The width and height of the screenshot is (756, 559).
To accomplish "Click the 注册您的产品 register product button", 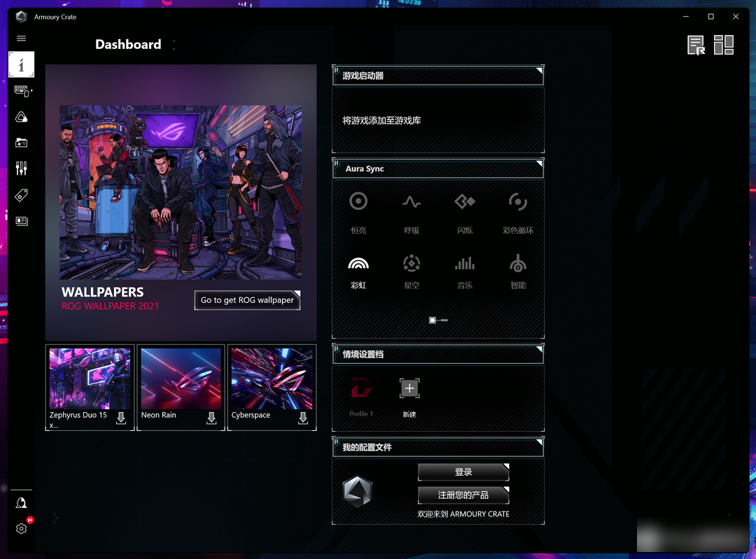I will click(463, 495).
